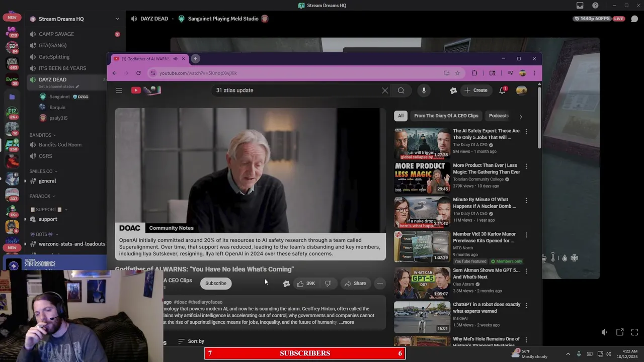Start voice search with the microphone
Screen dimensions: 644x362
[424, 90]
